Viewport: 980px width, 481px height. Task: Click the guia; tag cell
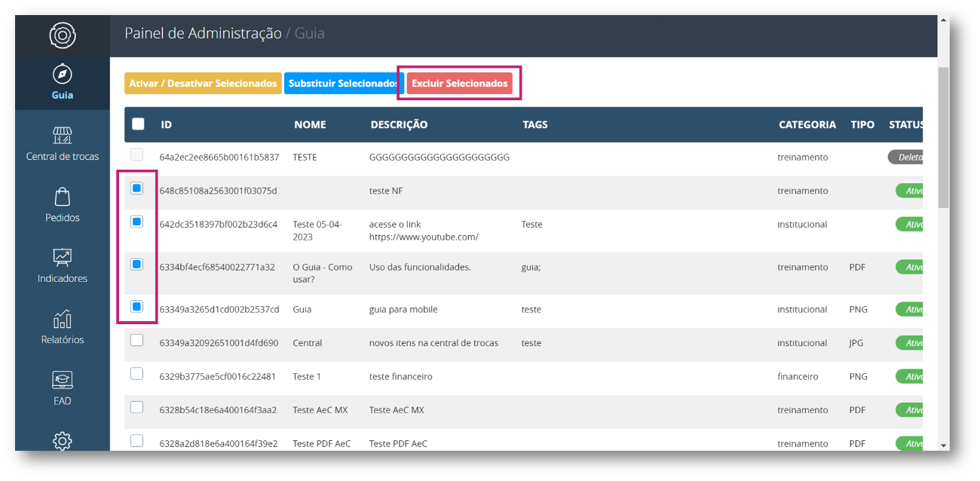[x=531, y=267]
